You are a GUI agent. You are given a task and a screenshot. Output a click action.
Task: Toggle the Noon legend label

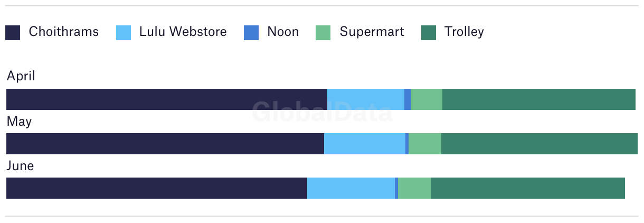point(283,32)
